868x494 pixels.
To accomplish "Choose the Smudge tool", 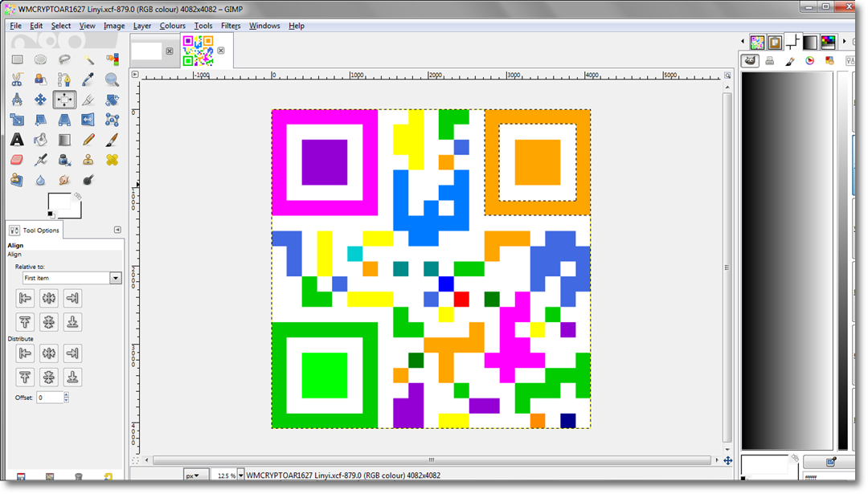I will pos(64,180).
